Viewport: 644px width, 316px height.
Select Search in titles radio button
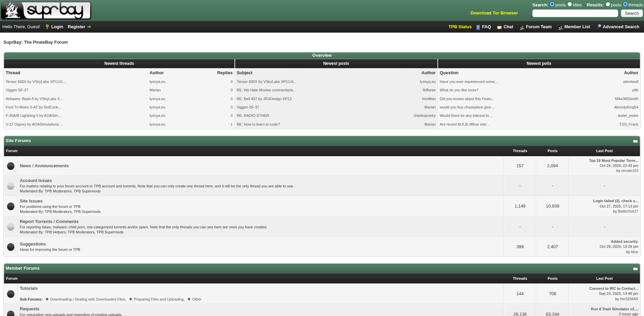click(x=570, y=4)
